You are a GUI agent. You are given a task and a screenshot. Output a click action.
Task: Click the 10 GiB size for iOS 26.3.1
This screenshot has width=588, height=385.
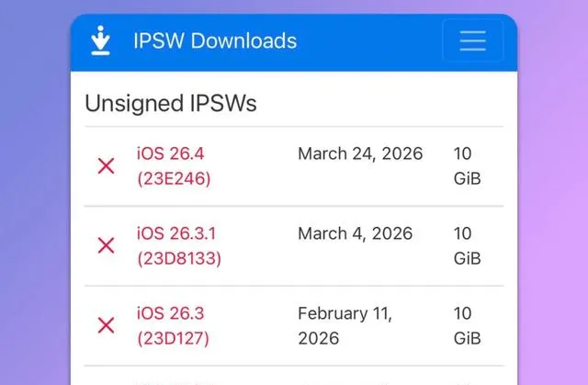click(x=468, y=245)
